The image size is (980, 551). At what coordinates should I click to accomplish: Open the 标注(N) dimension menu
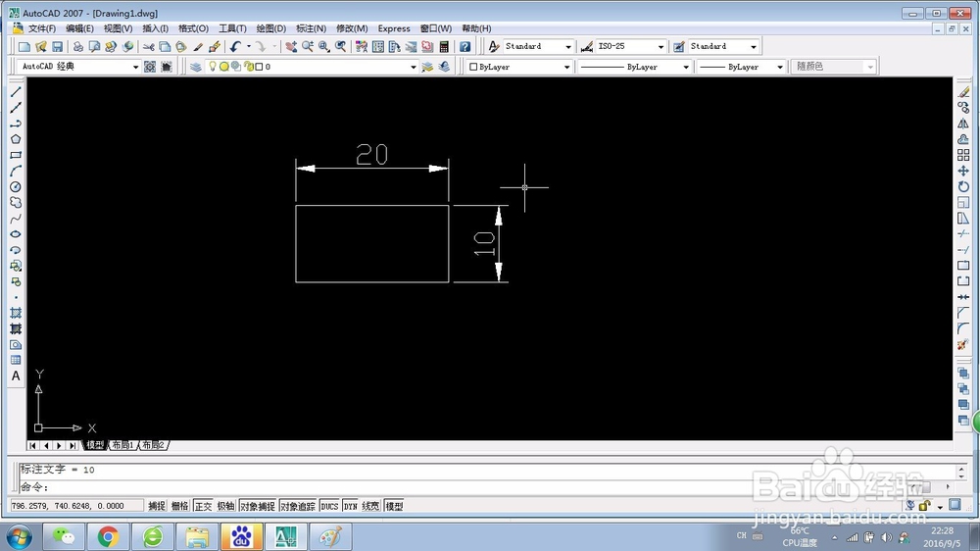[311, 28]
